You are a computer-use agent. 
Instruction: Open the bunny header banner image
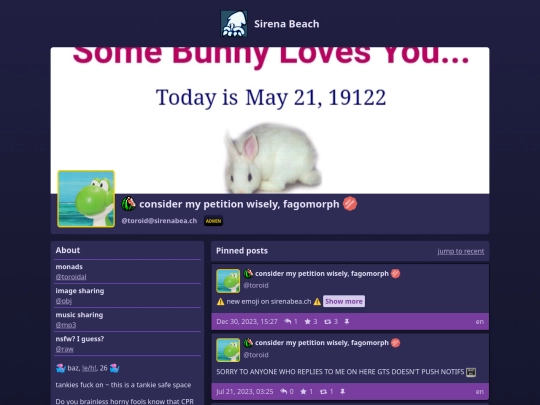click(x=270, y=120)
